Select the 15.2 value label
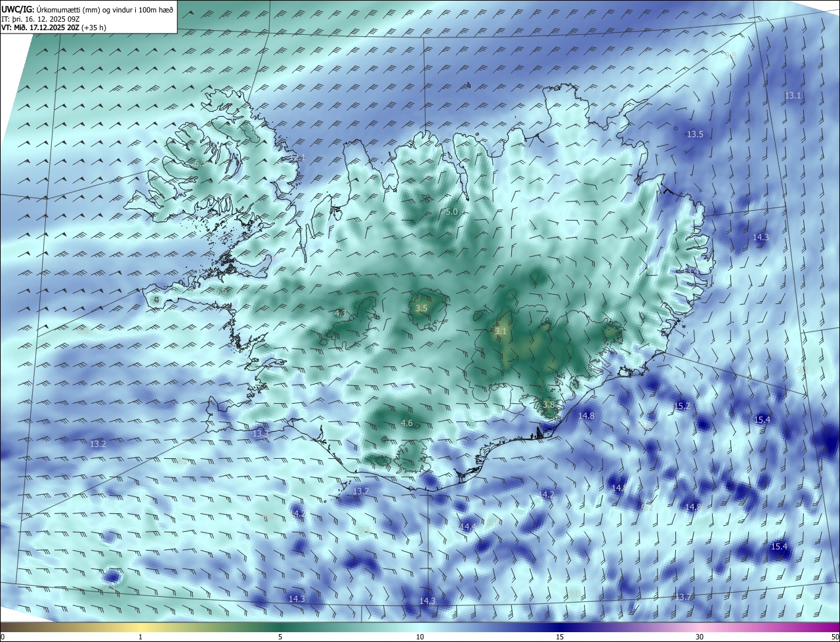Viewport: 840px width, 642px height. tap(682, 406)
